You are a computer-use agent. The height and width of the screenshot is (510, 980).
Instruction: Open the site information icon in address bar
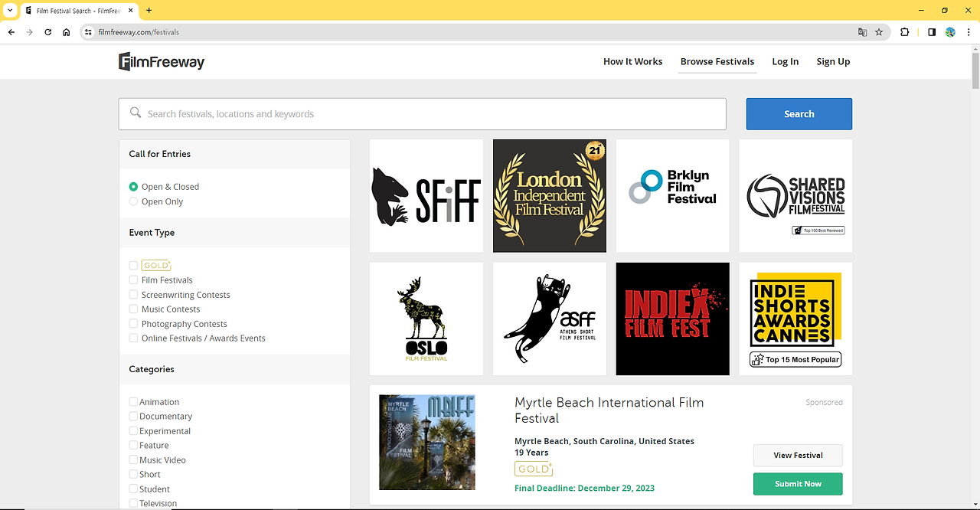pos(88,32)
